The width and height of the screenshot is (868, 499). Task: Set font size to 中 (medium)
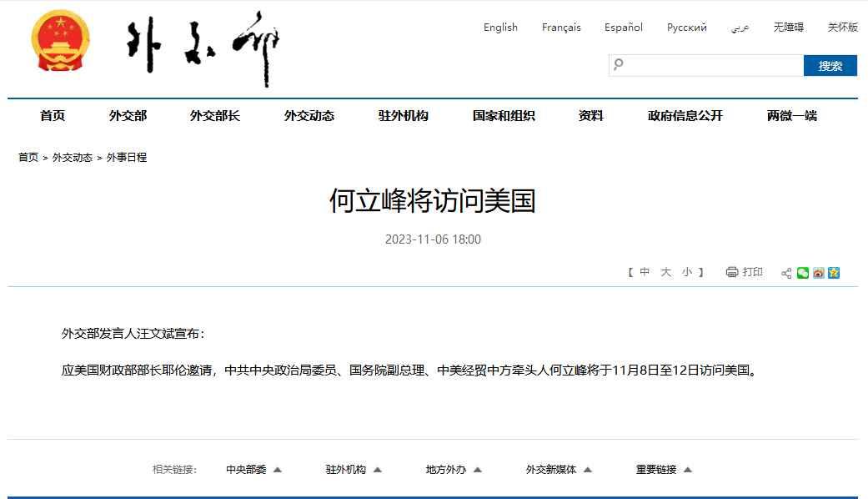645,272
